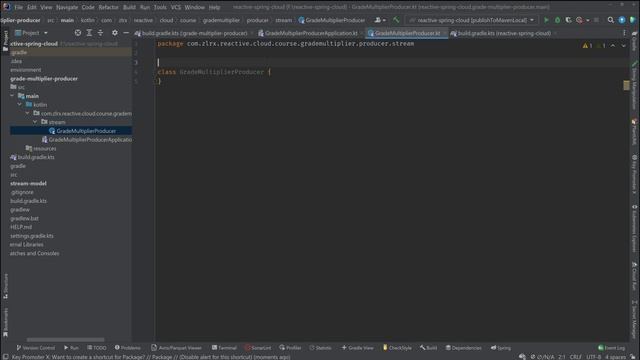The image size is (640, 360).
Task: Open the Profiler tool window
Action: (290, 348)
